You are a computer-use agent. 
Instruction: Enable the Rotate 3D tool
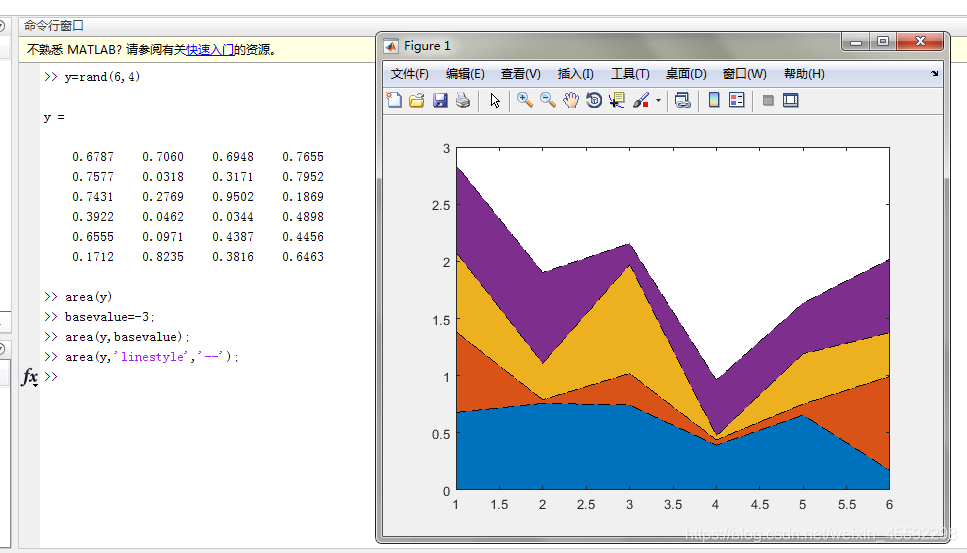click(x=594, y=100)
